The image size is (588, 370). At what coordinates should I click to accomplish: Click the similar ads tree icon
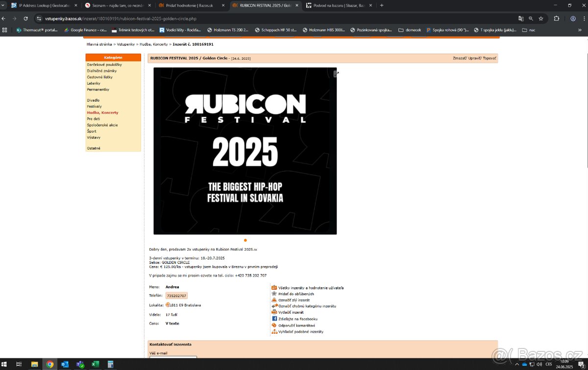click(x=274, y=331)
